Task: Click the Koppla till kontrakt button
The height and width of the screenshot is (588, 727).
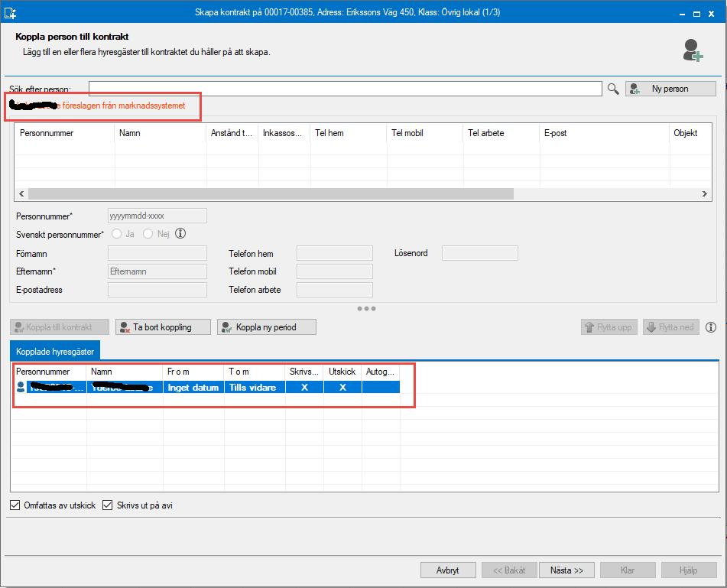Action: click(x=60, y=327)
